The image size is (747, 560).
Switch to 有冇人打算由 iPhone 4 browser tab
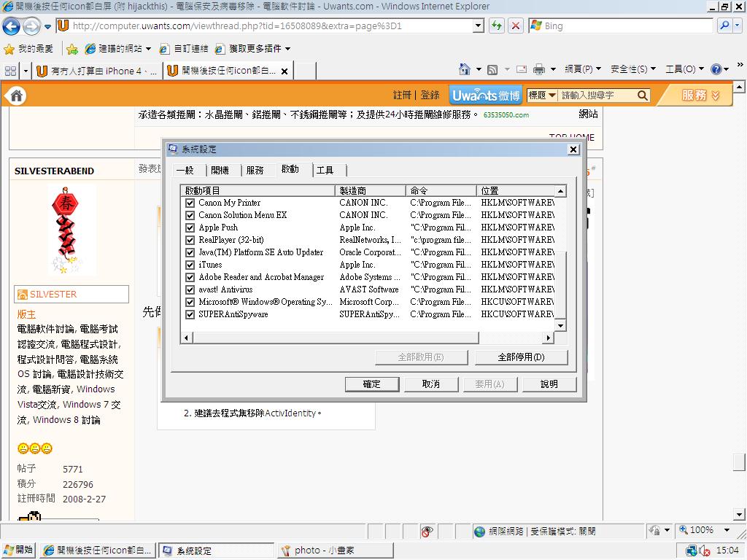tap(97, 71)
